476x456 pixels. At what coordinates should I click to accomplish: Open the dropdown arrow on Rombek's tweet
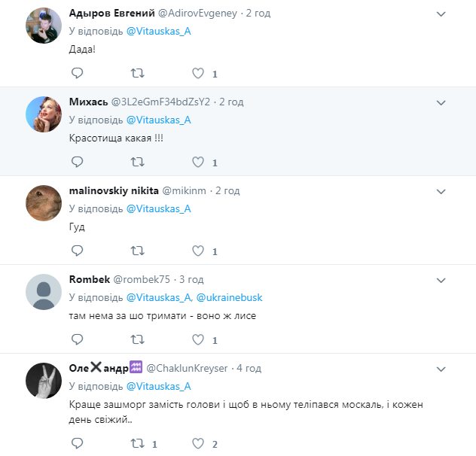click(x=441, y=280)
